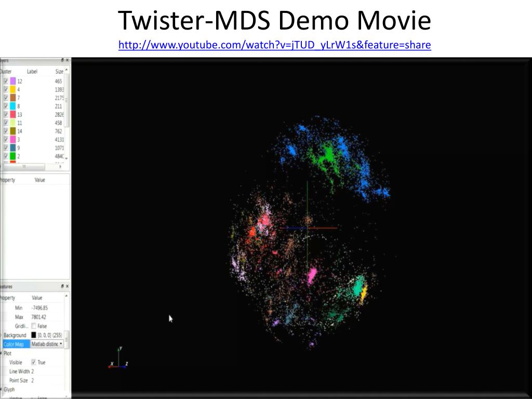
Task: Click the size value 465
Action: 58,81
